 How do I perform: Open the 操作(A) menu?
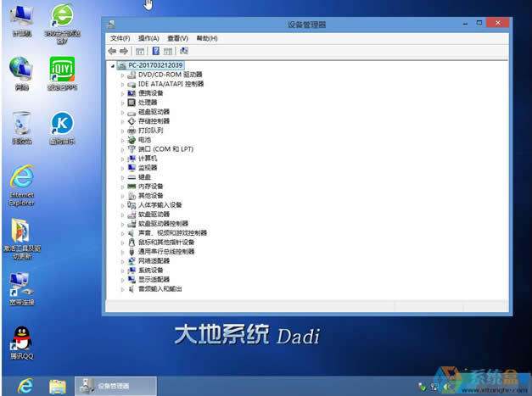coord(148,38)
